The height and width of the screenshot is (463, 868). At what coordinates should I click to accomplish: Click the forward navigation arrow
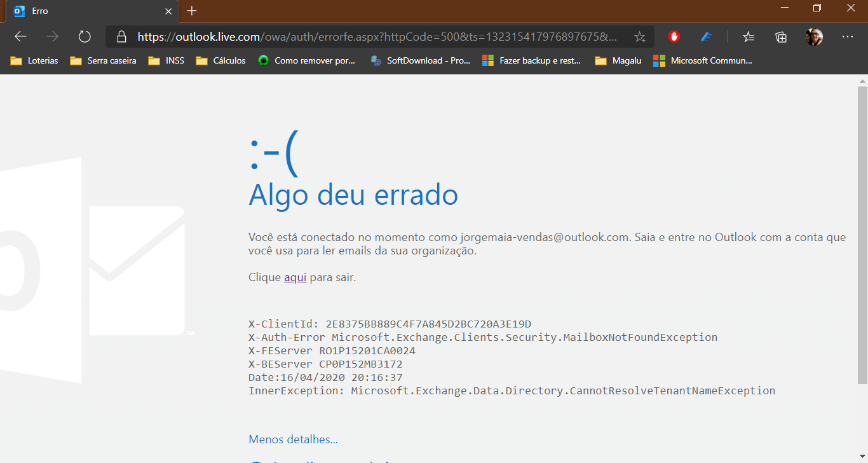(52, 37)
